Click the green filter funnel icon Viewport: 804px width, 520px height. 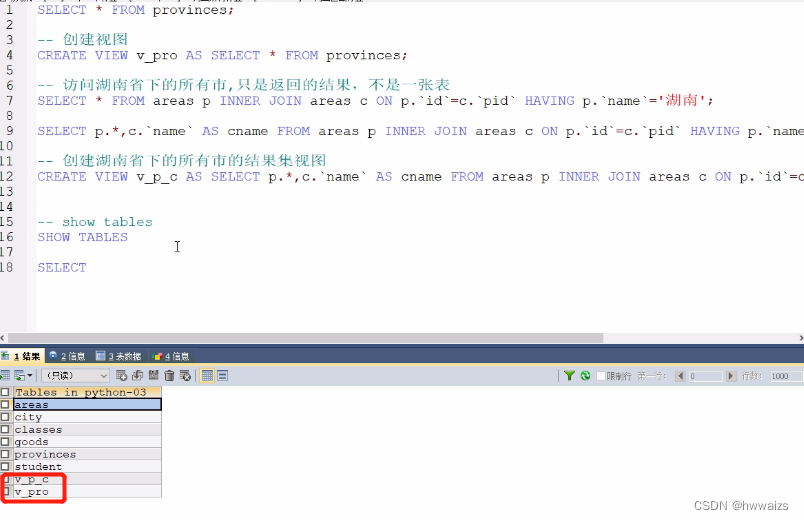click(569, 376)
